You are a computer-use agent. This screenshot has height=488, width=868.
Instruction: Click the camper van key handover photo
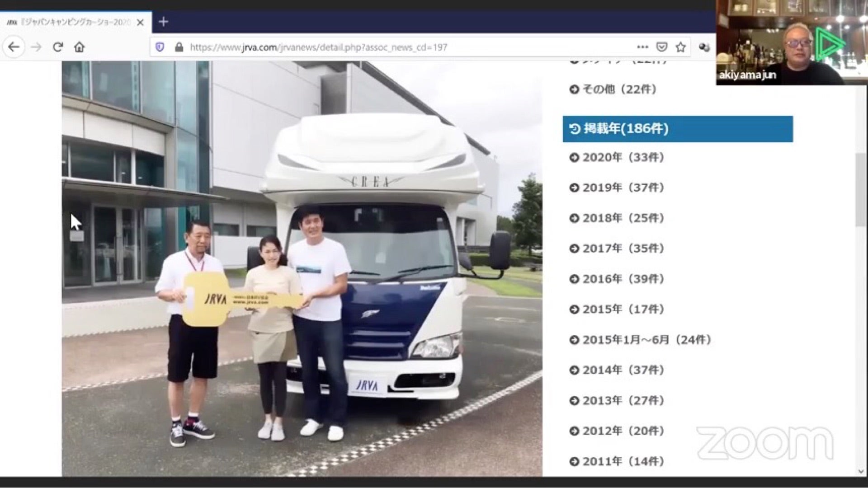pos(302,268)
